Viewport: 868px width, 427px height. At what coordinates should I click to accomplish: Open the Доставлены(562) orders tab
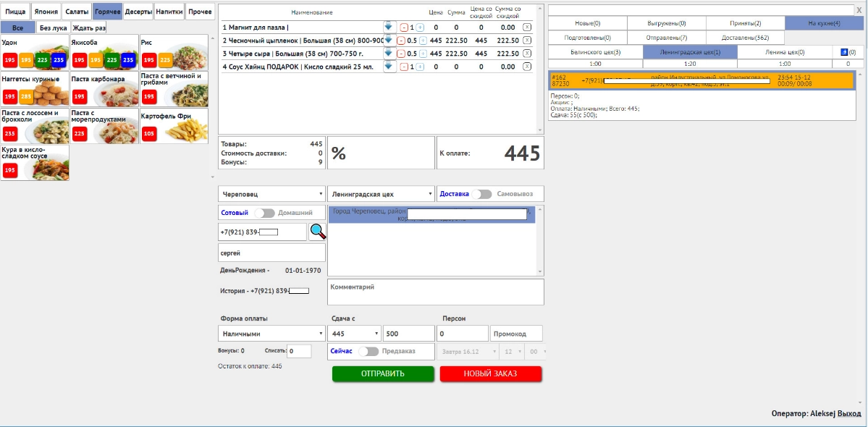744,38
